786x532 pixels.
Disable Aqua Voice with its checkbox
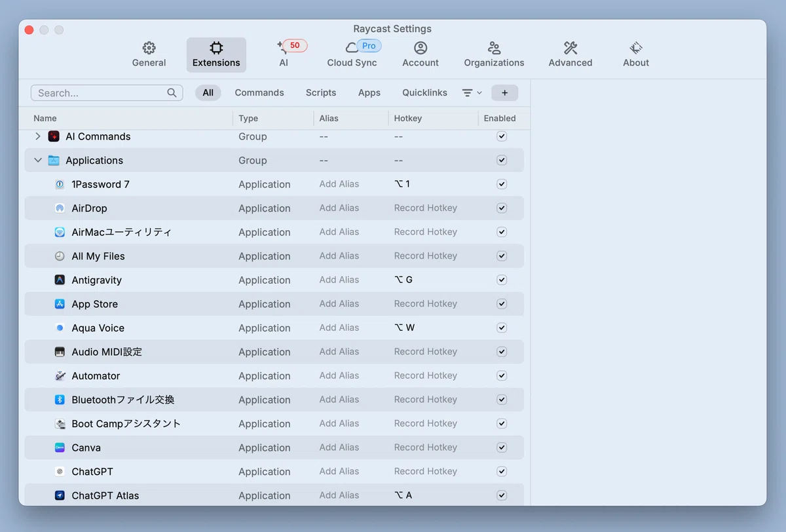(502, 328)
